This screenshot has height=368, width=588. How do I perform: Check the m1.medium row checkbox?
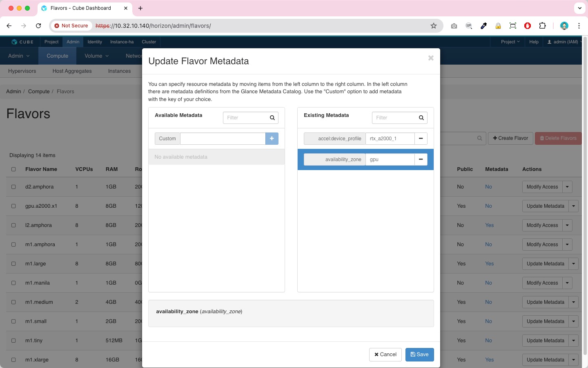[13, 302]
